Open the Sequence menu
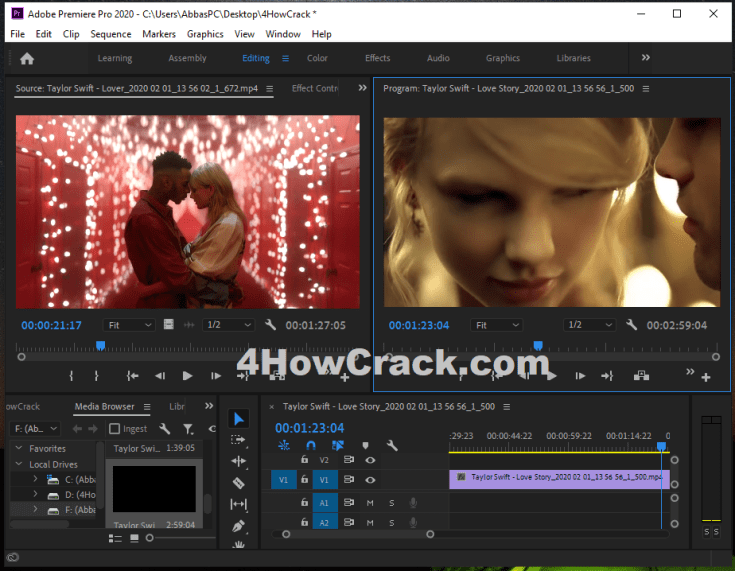 click(x=110, y=34)
